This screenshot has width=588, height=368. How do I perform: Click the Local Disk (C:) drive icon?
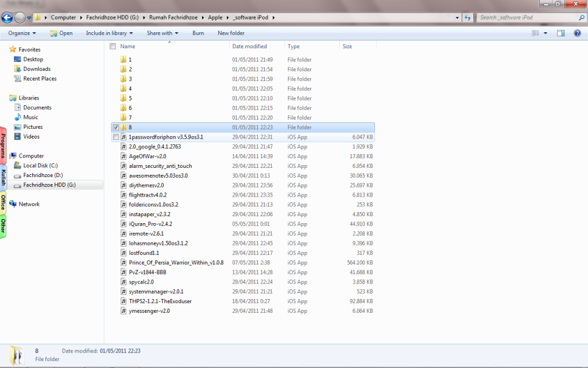coord(17,165)
